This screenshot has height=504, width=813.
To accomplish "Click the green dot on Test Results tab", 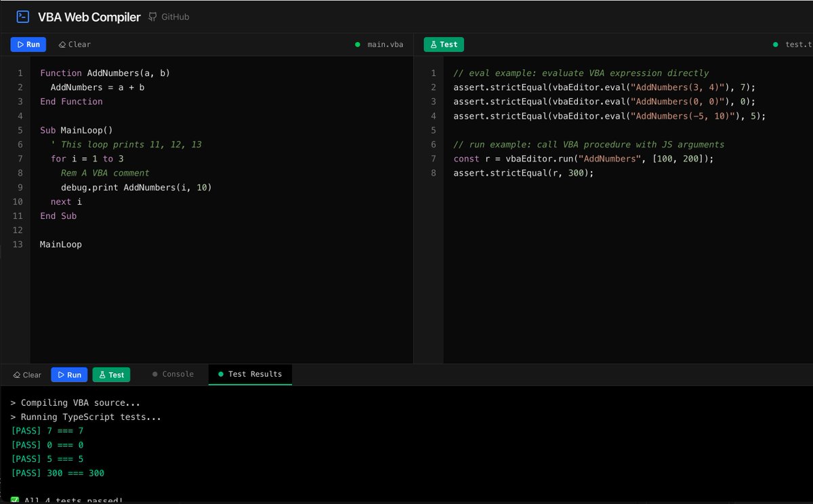I will 221,374.
